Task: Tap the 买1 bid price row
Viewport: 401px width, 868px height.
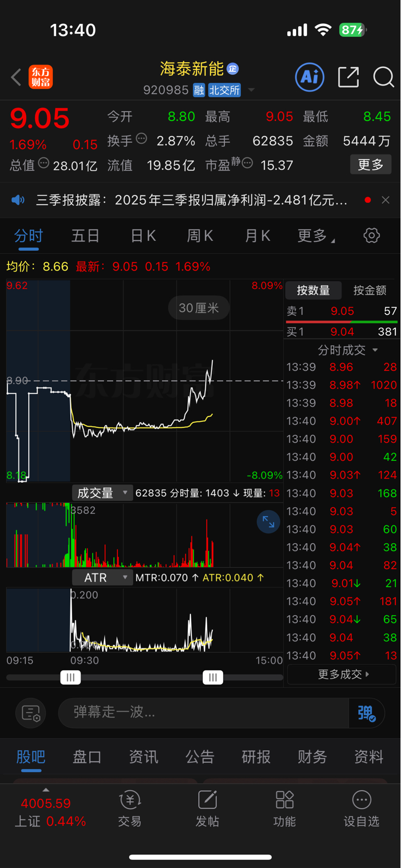Action: pyautogui.click(x=342, y=332)
